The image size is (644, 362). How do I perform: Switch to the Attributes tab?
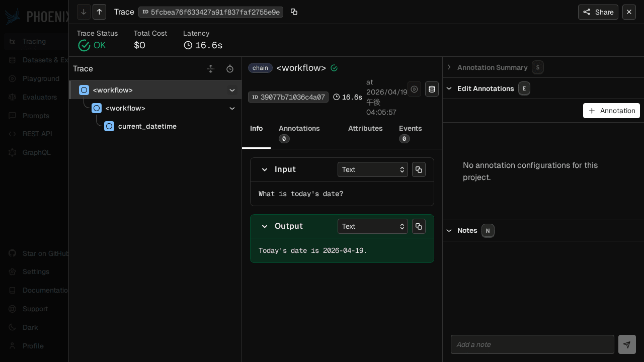pyautogui.click(x=365, y=128)
